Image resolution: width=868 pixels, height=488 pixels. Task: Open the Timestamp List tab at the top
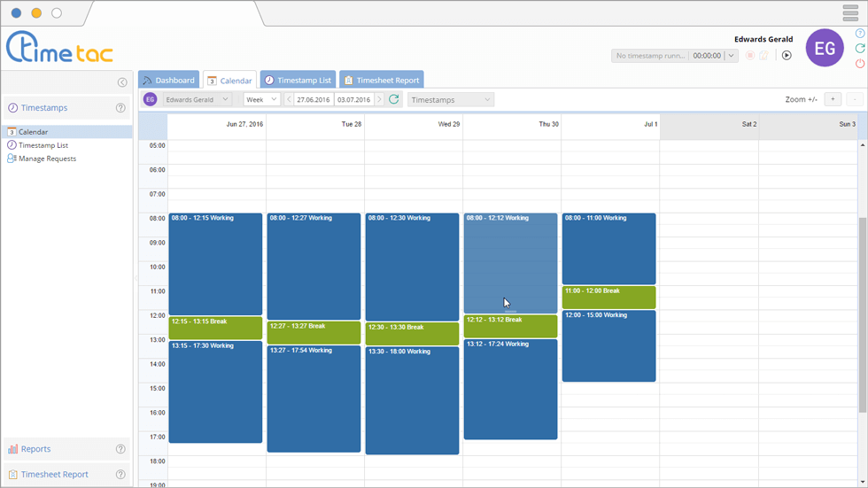pos(298,81)
